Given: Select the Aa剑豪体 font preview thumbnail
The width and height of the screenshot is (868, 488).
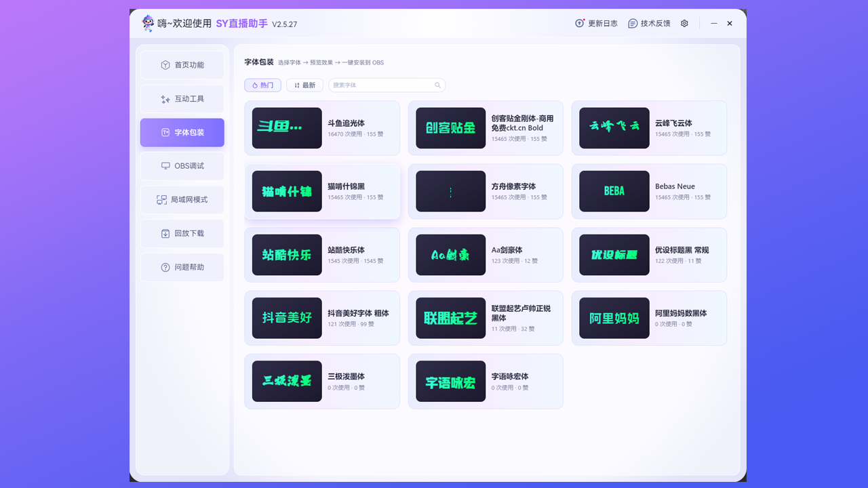Looking at the screenshot, I should (451, 255).
